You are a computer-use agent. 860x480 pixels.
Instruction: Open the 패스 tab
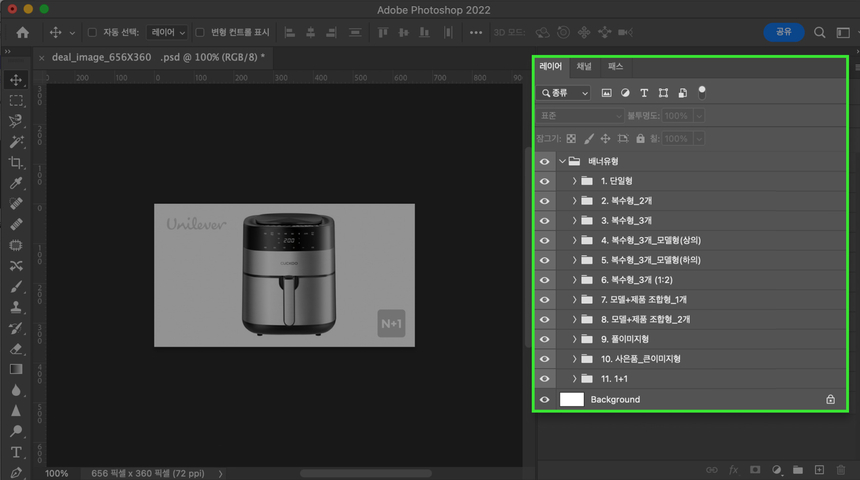tap(616, 67)
